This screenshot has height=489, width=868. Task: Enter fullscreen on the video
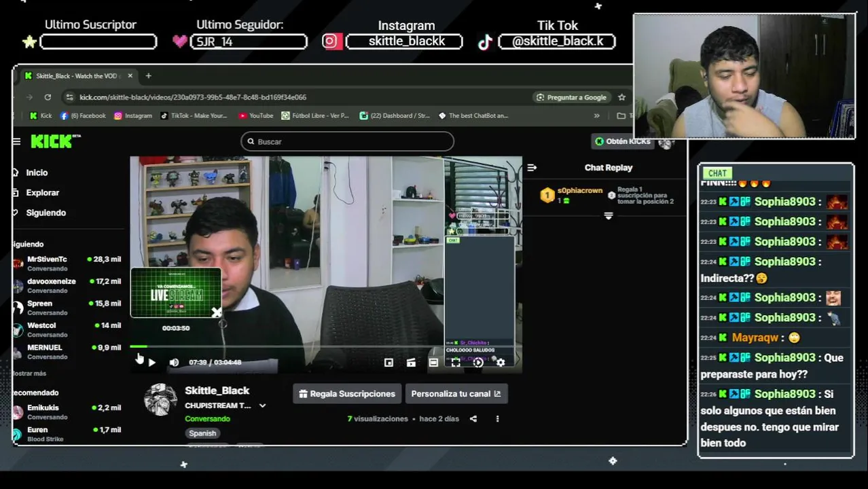456,363
